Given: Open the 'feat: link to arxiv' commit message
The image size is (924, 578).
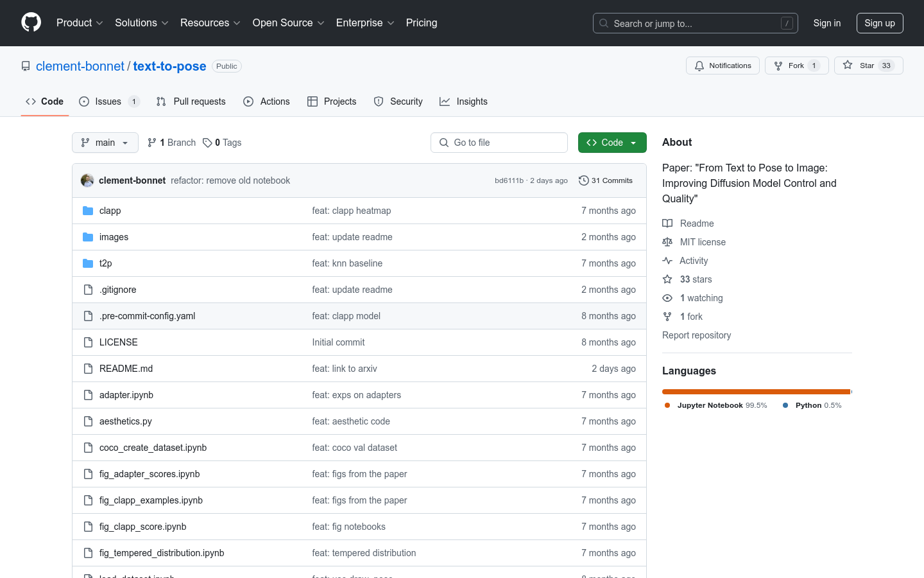Looking at the screenshot, I should (x=345, y=369).
